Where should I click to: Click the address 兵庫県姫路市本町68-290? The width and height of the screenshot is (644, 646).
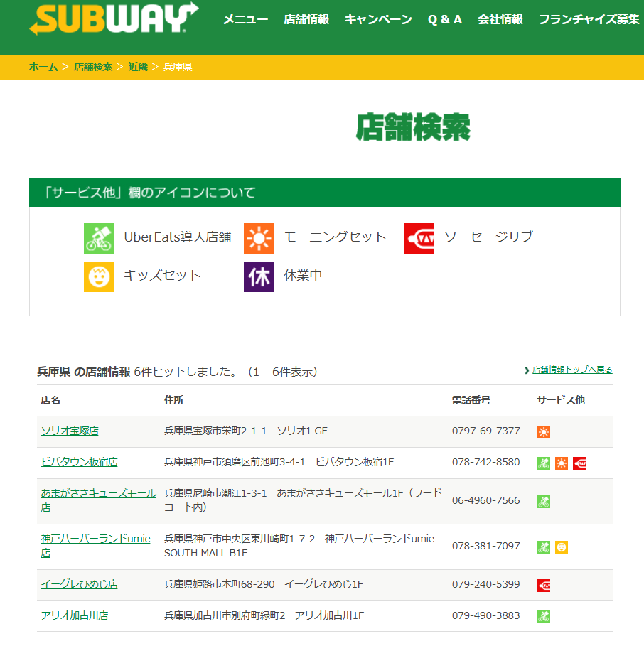click(x=219, y=584)
